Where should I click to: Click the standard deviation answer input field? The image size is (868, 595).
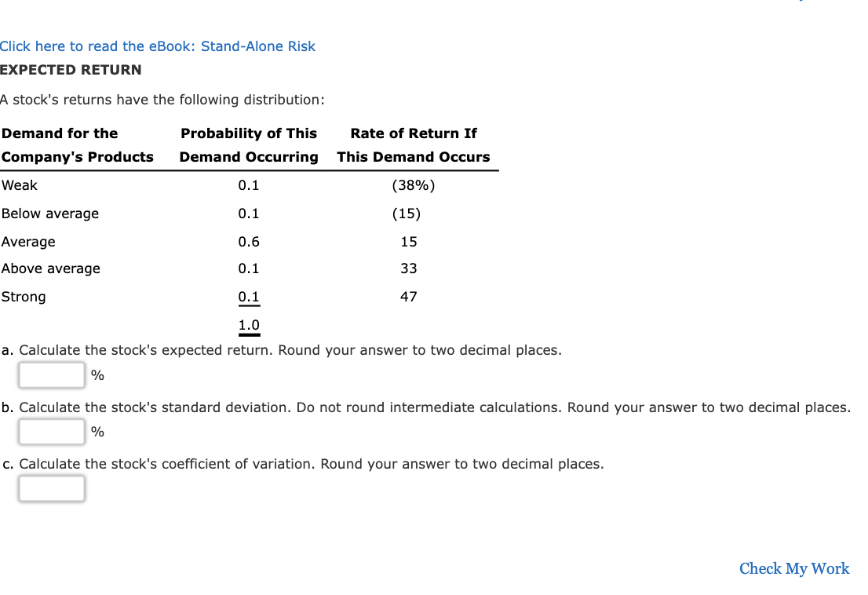tap(51, 431)
